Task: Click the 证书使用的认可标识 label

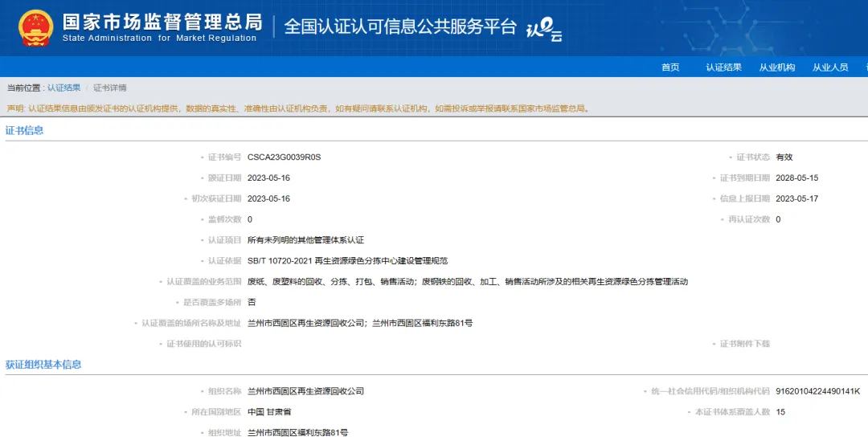Action: coord(203,344)
